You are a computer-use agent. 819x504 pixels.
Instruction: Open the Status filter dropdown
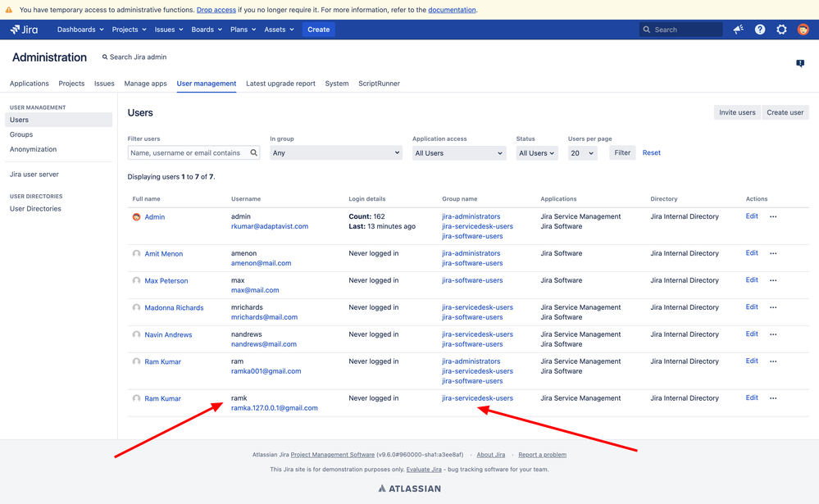tap(537, 153)
